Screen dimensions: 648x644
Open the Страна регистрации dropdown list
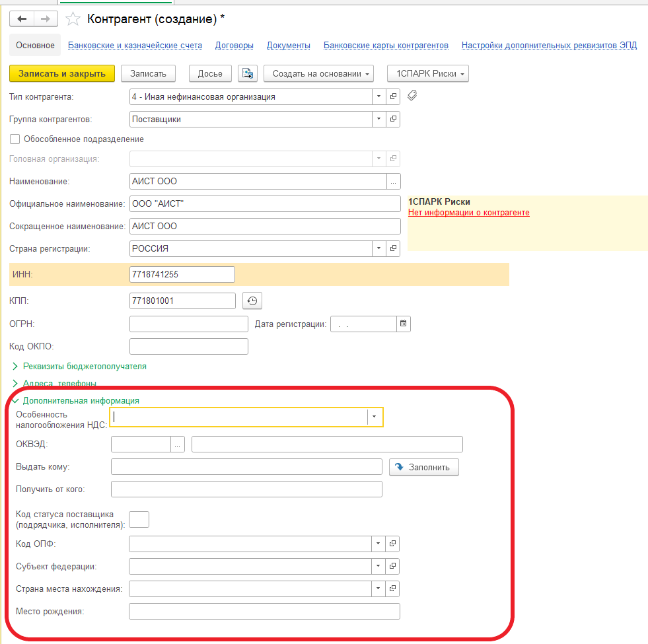pyautogui.click(x=379, y=248)
